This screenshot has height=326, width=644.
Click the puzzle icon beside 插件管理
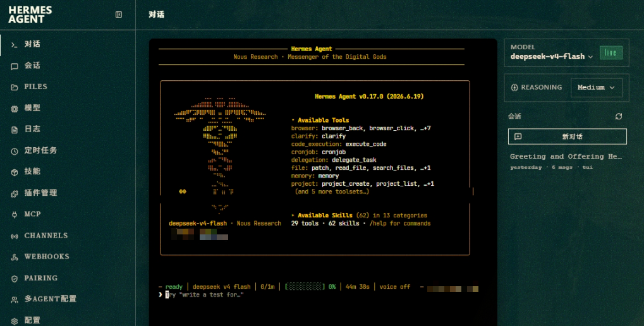[15, 193]
